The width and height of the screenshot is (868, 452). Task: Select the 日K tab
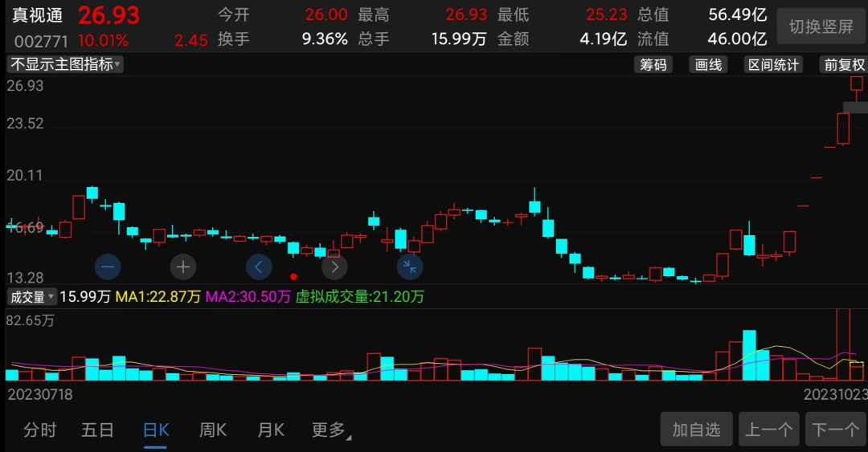(156, 430)
